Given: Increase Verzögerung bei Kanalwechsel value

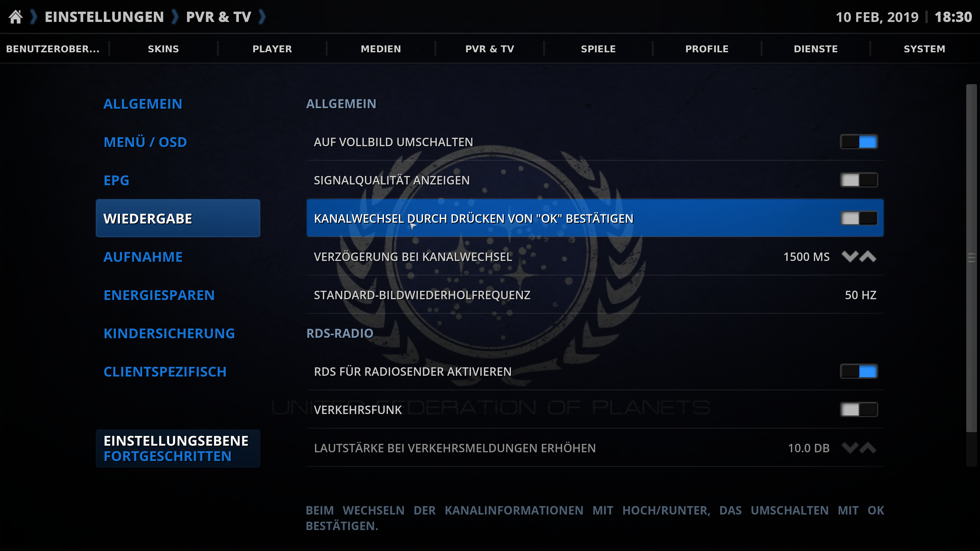Looking at the screenshot, I should pos(868,257).
